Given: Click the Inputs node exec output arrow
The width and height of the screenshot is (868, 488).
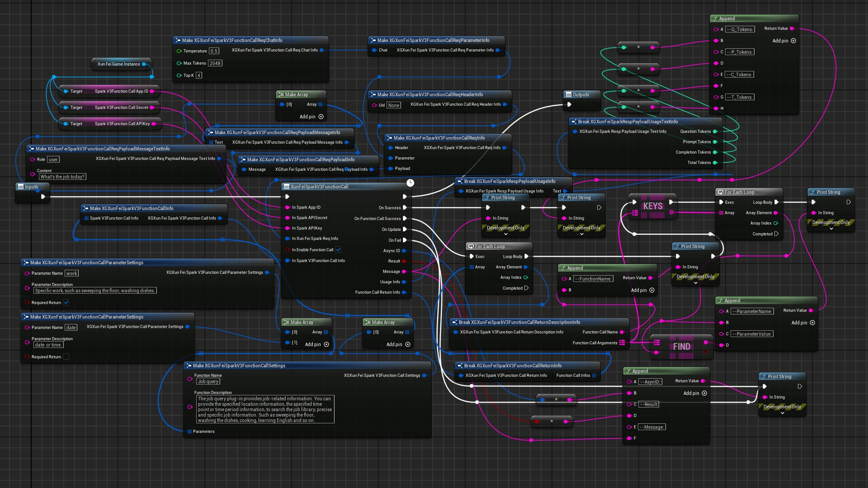Looking at the screenshot, I should point(43,197).
